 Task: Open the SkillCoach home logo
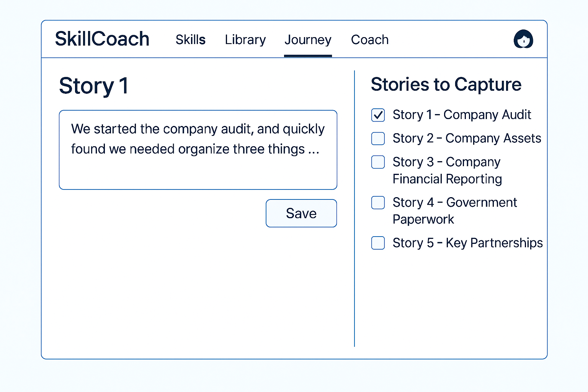coord(102,39)
